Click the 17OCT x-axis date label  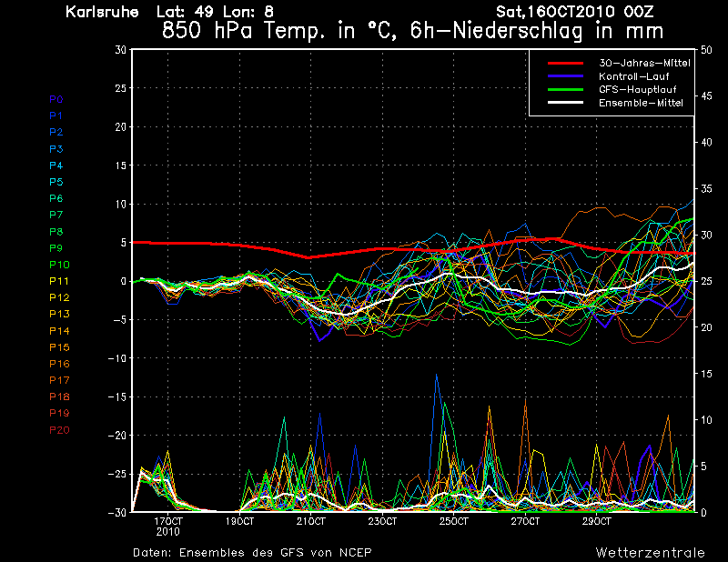click(x=168, y=522)
